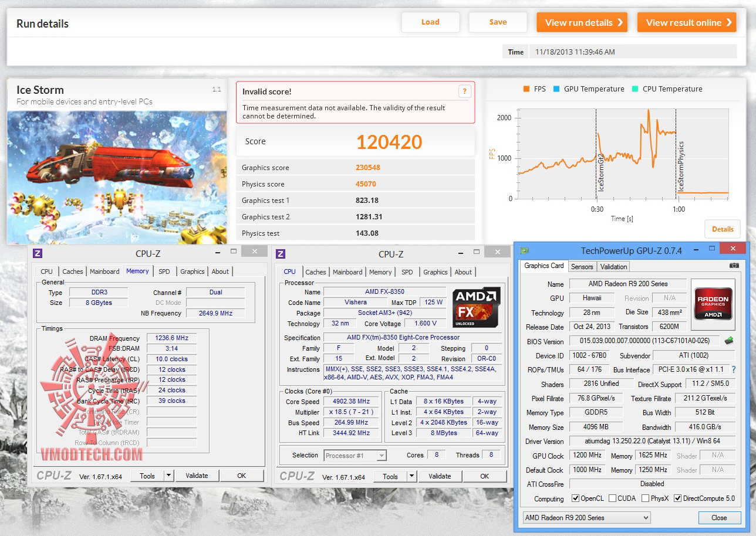Click the Close button in GPU-Z
Image resolution: width=756 pixels, height=536 pixels.
pos(719,518)
